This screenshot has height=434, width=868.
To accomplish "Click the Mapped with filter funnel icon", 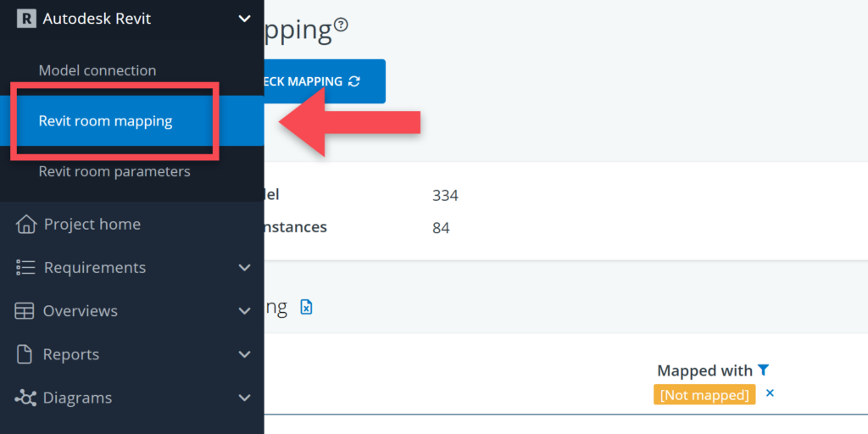I will click(x=764, y=370).
